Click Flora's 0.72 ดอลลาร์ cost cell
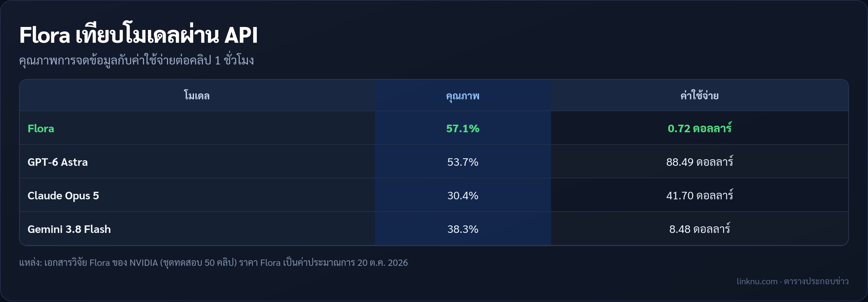 tap(700, 128)
